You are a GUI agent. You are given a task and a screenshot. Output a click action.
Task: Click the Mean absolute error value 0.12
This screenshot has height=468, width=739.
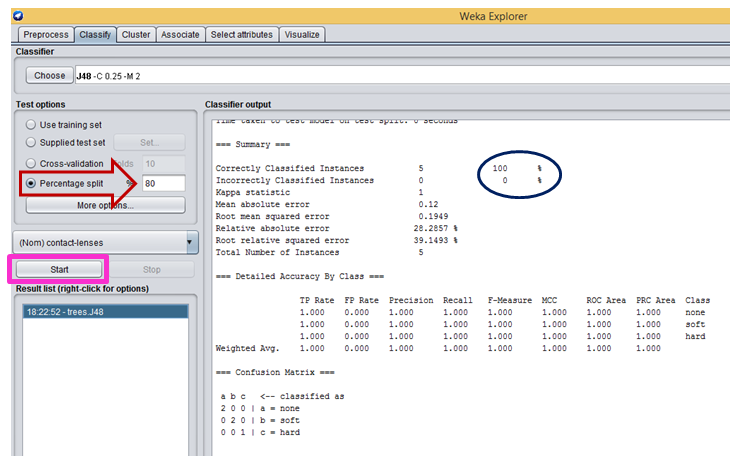pos(428,205)
